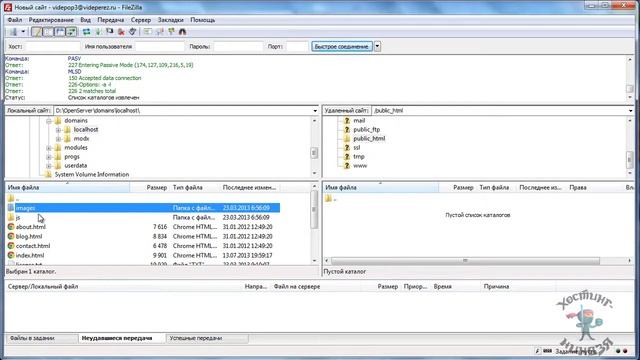Screen dimensions: 640x360
Task: Open the Передача menu
Action: (x=111, y=20)
